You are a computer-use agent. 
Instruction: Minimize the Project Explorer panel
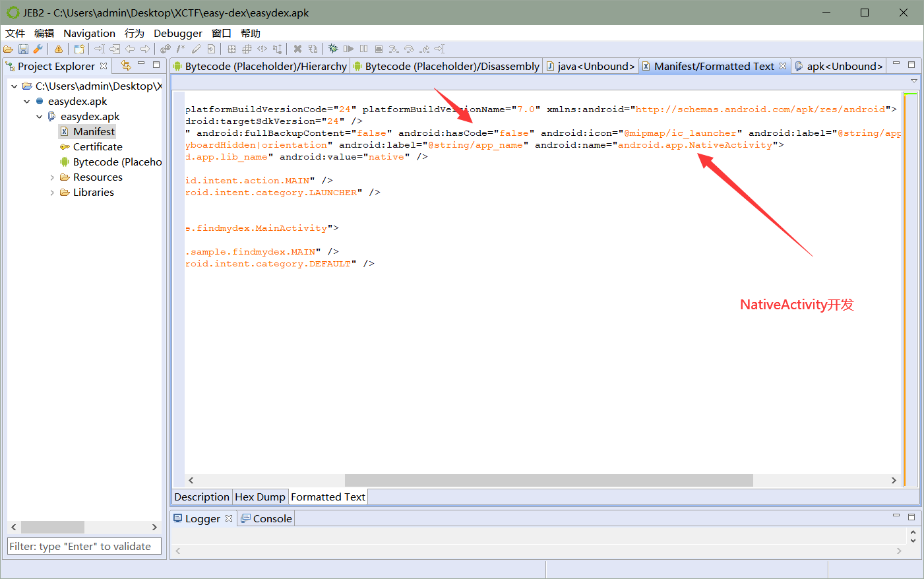(x=141, y=64)
